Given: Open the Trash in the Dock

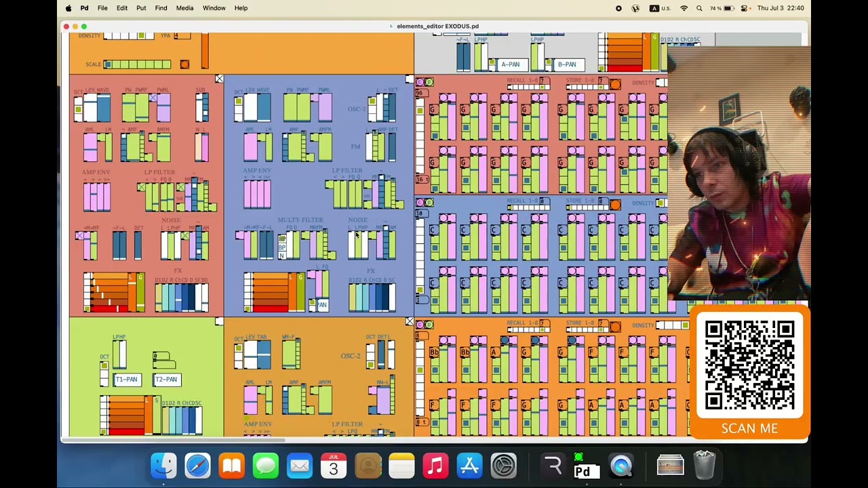Looking at the screenshot, I should (x=705, y=466).
